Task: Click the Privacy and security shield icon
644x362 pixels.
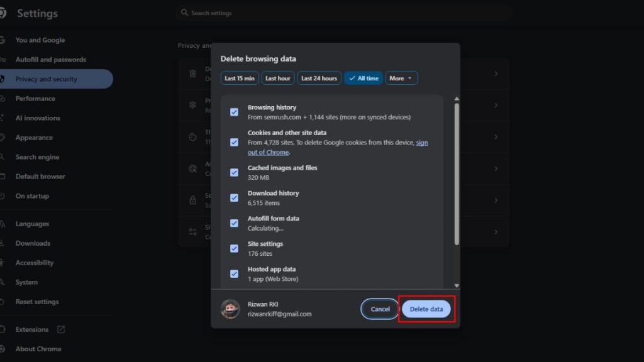Action: pos(3,79)
